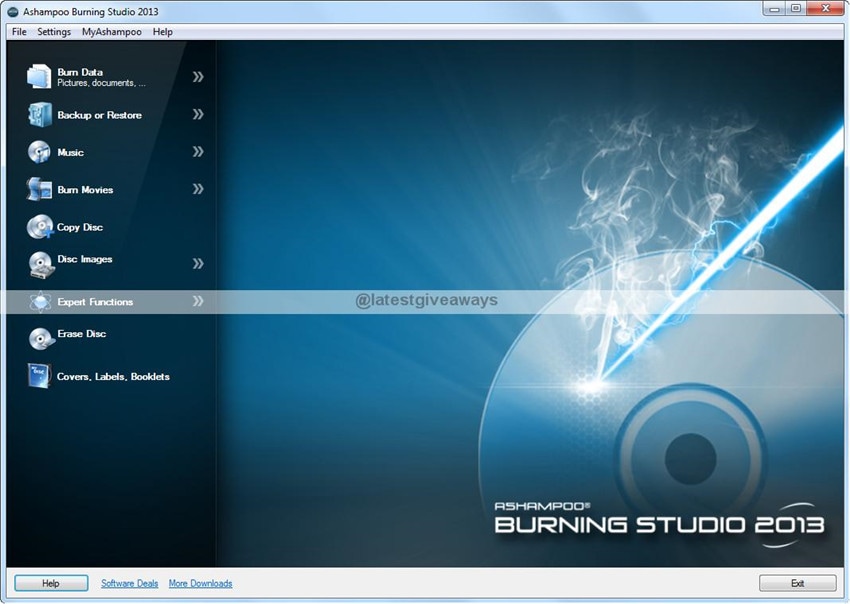Click the Help button at bottom left
This screenshot has width=850, height=604.
click(x=51, y=583)
